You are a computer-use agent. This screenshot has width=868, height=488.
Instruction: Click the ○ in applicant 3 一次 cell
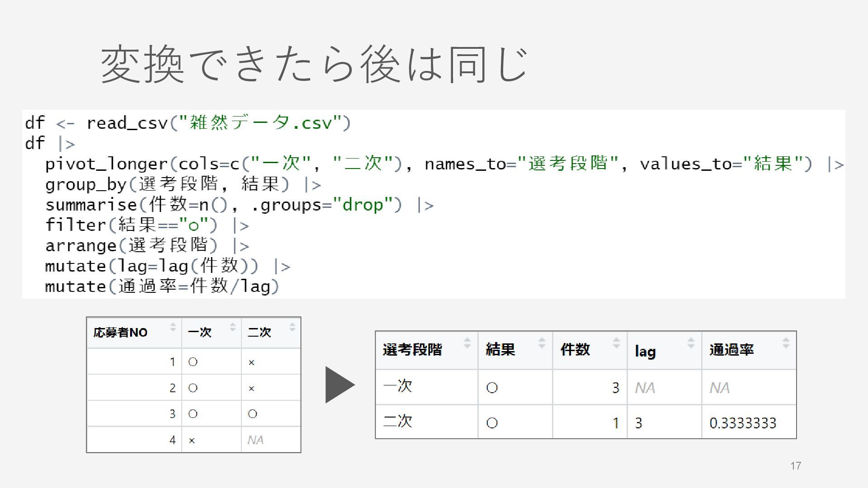(x=193, y=414)
